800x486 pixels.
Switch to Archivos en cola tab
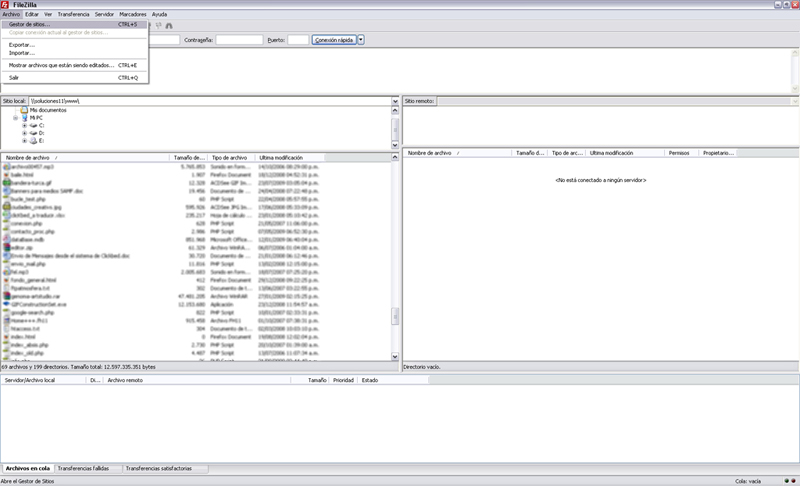(x=28, y=468)
